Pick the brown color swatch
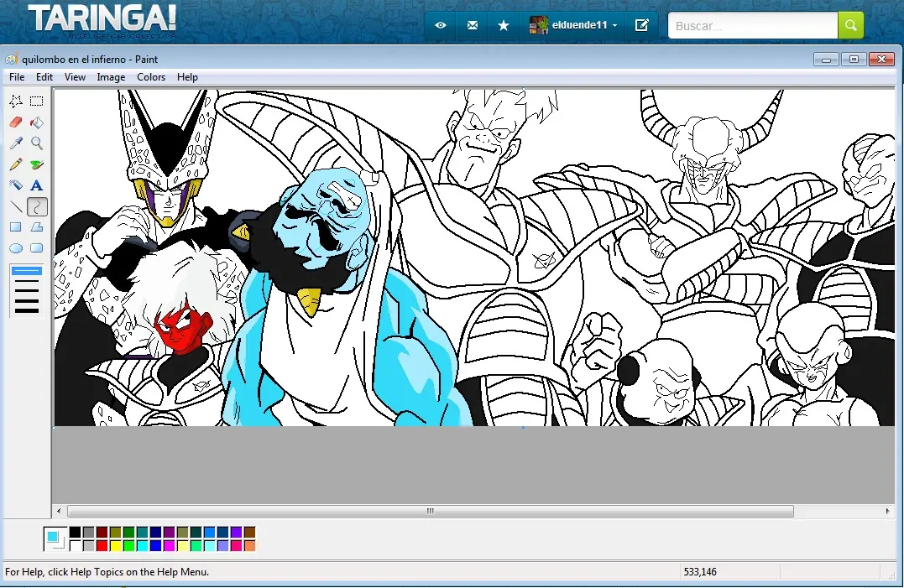The width and height of the screenshot is (904, 588). (249, 532)
